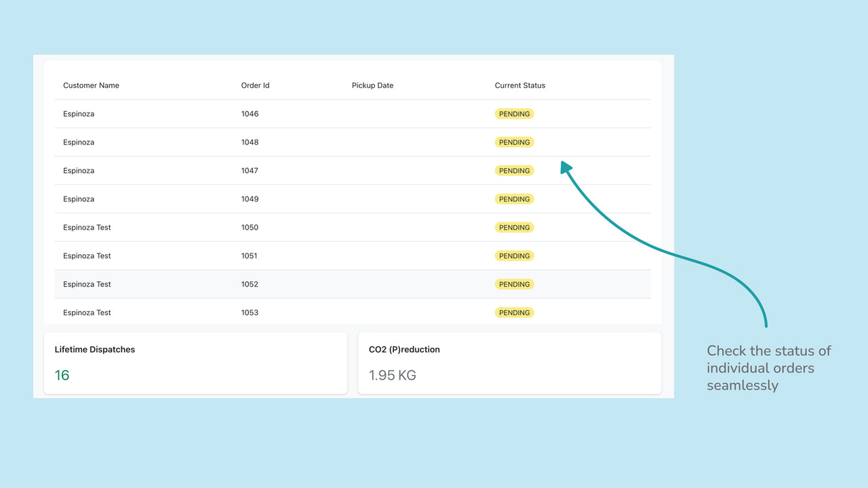Click Espinoza Test in order 1052 row

click(x=87, y=285)
